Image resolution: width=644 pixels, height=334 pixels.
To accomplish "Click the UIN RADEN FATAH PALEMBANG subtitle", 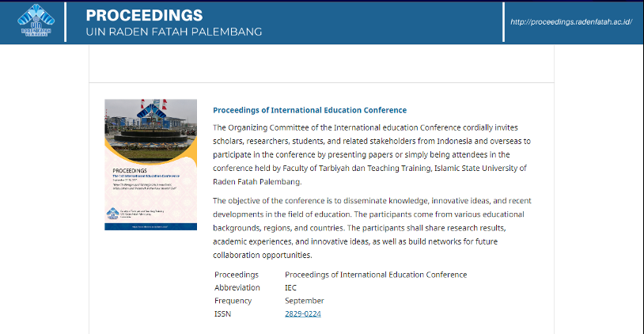I will [x=173, y=32].
